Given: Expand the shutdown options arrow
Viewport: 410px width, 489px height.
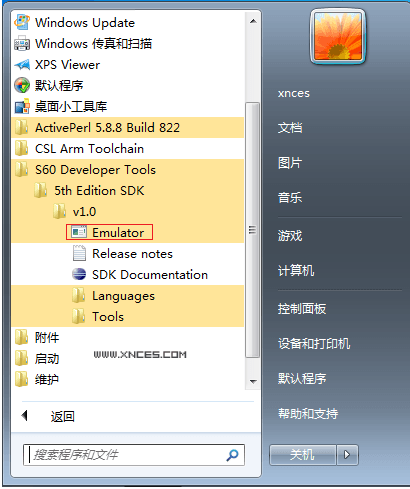Looking at the screenshot, I should (347, 454).
